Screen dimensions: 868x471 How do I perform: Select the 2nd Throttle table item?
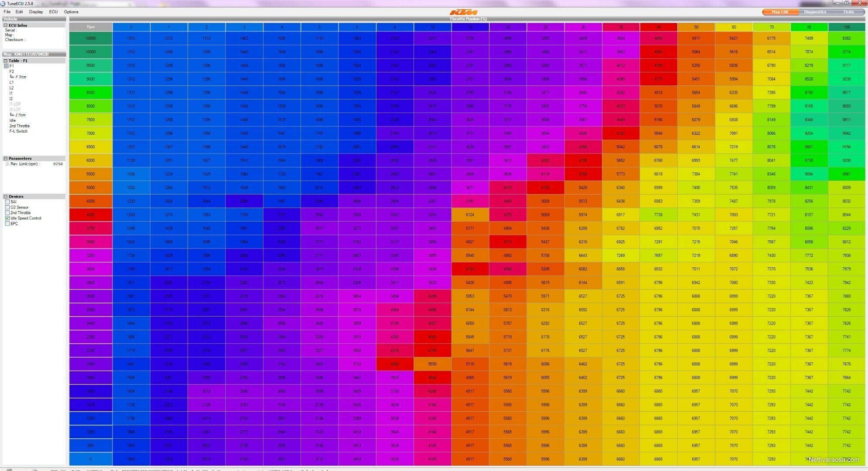(x=20, y=126)
